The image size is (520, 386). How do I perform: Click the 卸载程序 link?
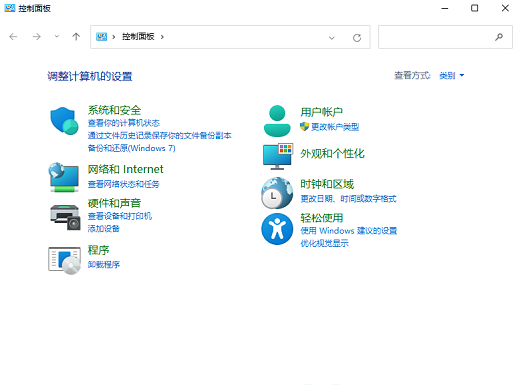pos(103,265)
